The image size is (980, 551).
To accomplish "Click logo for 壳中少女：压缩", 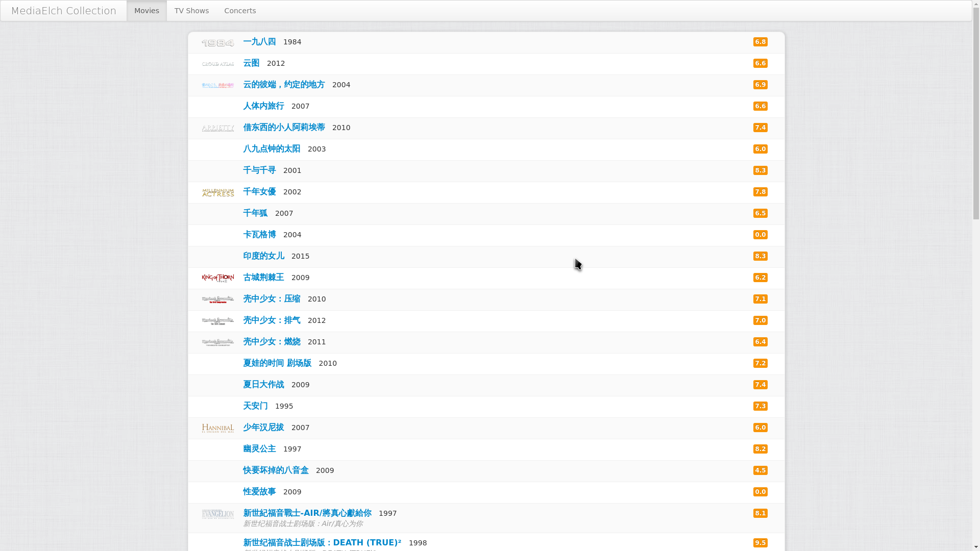I will 217,299.
